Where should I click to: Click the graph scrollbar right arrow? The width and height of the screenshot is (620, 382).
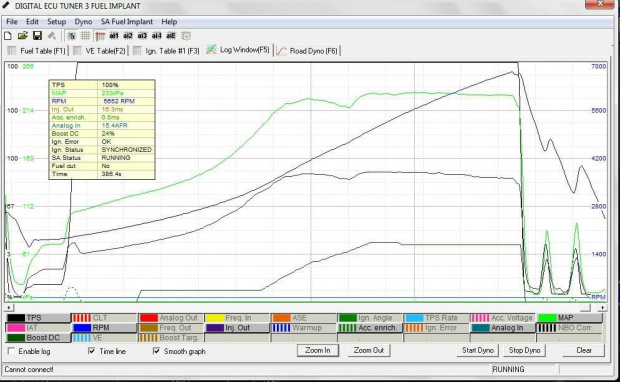tap(602, 307)
